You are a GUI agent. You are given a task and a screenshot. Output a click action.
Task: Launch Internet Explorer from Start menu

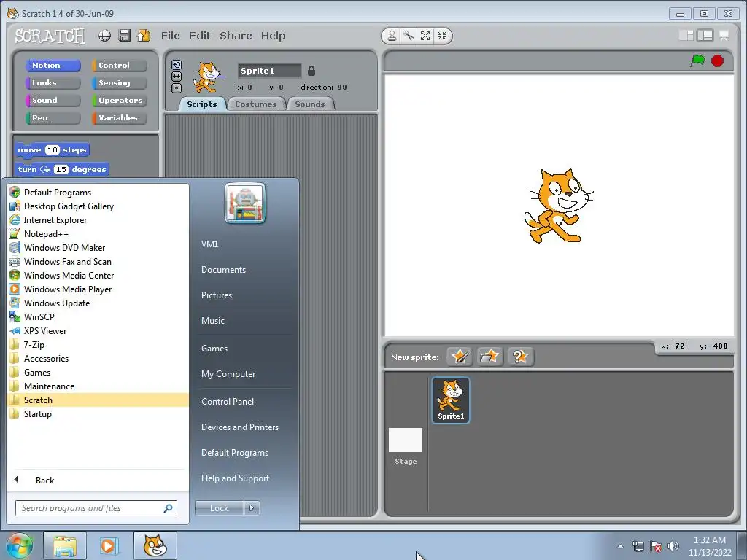click(98, 220)
